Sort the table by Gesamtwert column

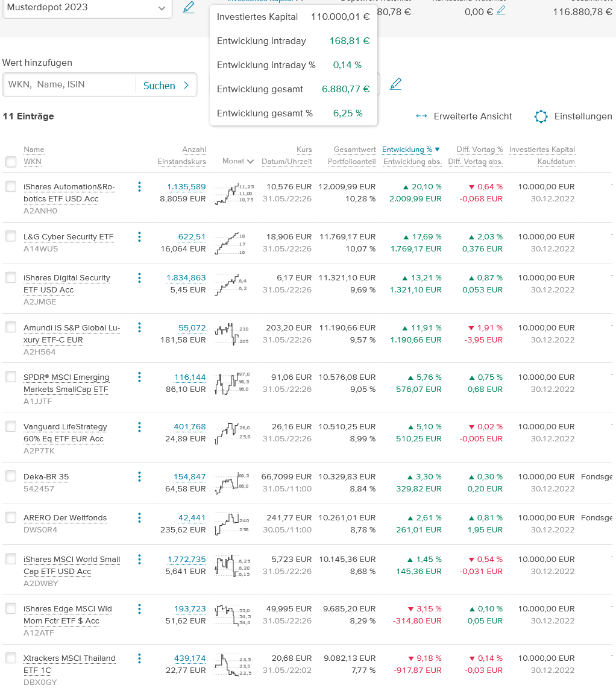[x=355, y=150]
